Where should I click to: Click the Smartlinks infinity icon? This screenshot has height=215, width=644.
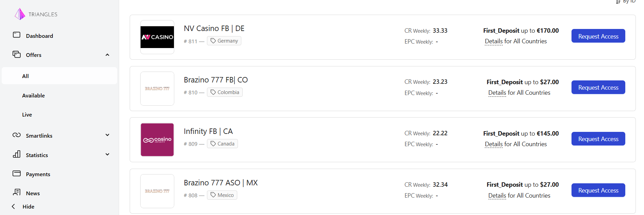(17, 135)
